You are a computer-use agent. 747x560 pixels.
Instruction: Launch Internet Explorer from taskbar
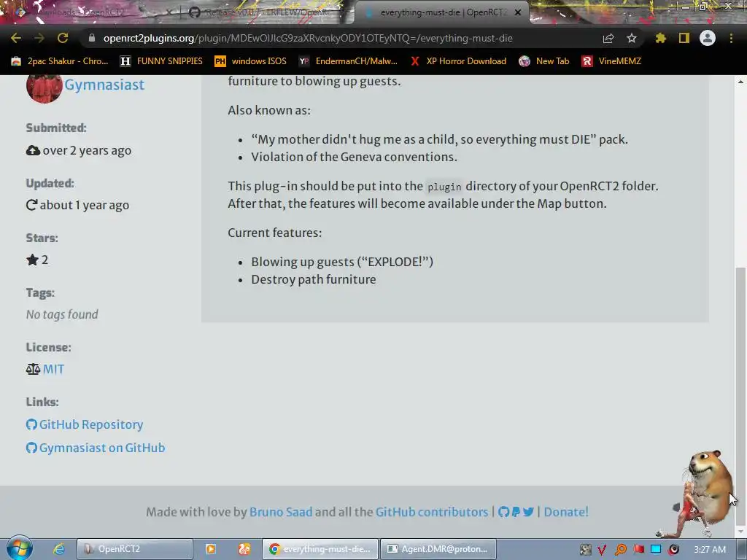59,549
